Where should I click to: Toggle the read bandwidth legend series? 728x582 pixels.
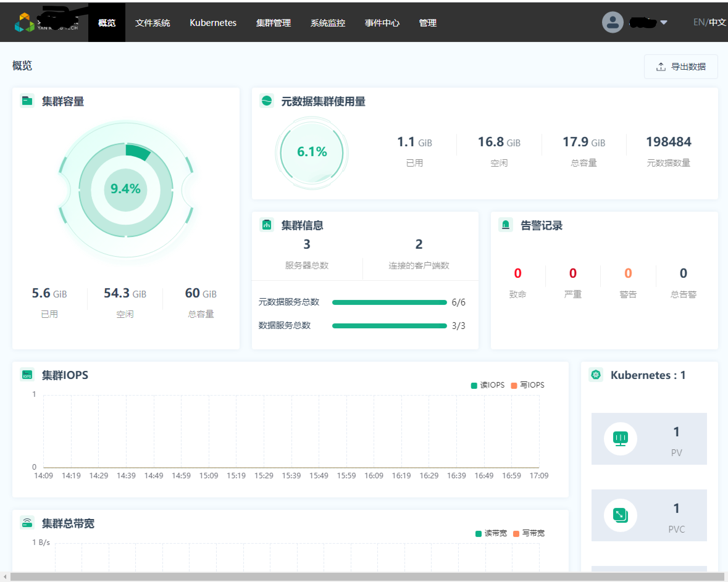(x=491, y=533)
